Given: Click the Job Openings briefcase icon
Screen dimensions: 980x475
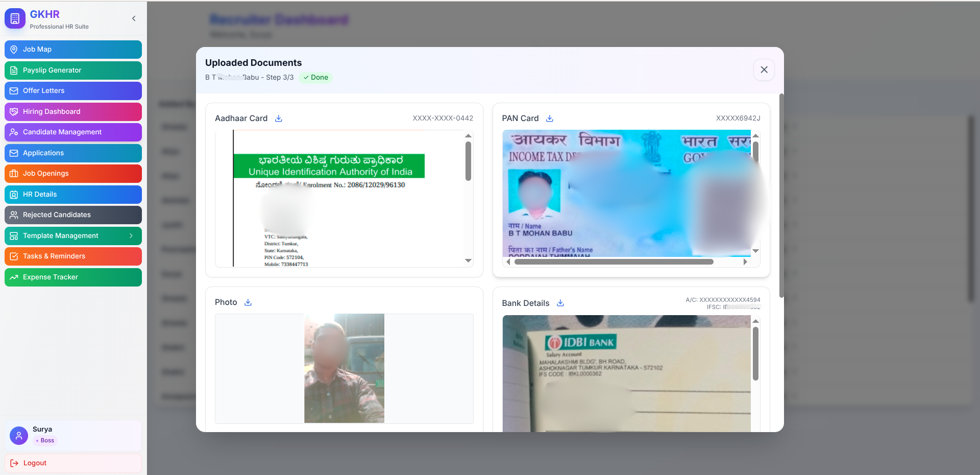Looking at the screenshot, I should 14,174.
